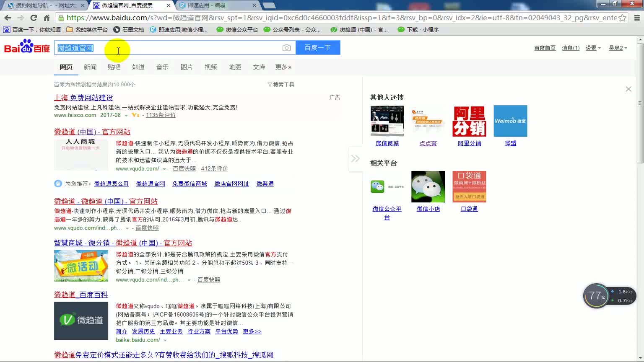
Task: Open the 我的媒体平台 bookmark folder
Action: point(87,29)
